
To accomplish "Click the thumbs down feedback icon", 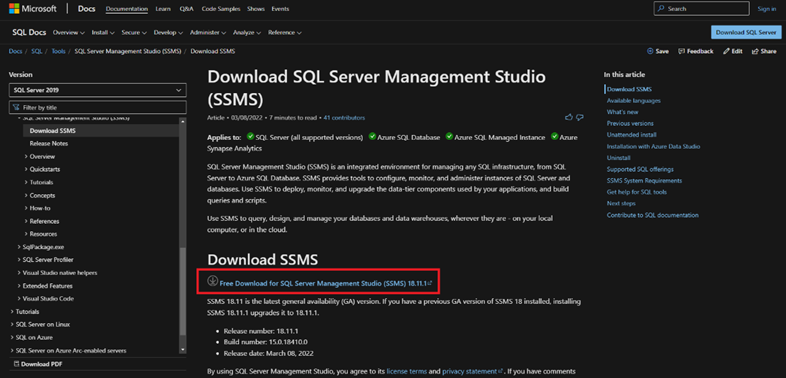I will 580,117.
